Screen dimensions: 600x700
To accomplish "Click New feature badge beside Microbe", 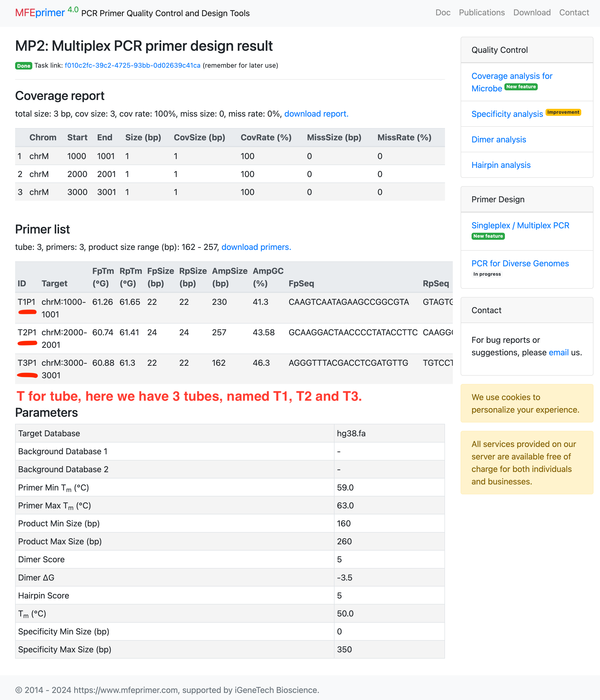I will [x=521, y=87].
